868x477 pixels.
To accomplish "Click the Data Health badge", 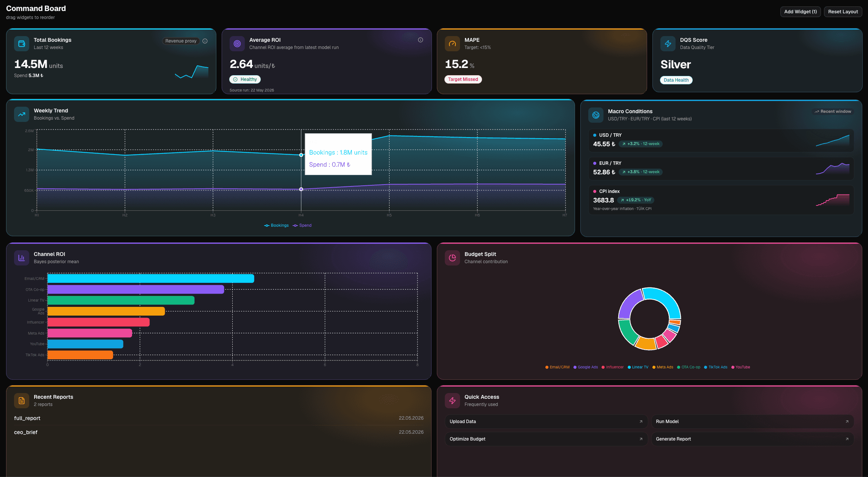I will [676, 80].
